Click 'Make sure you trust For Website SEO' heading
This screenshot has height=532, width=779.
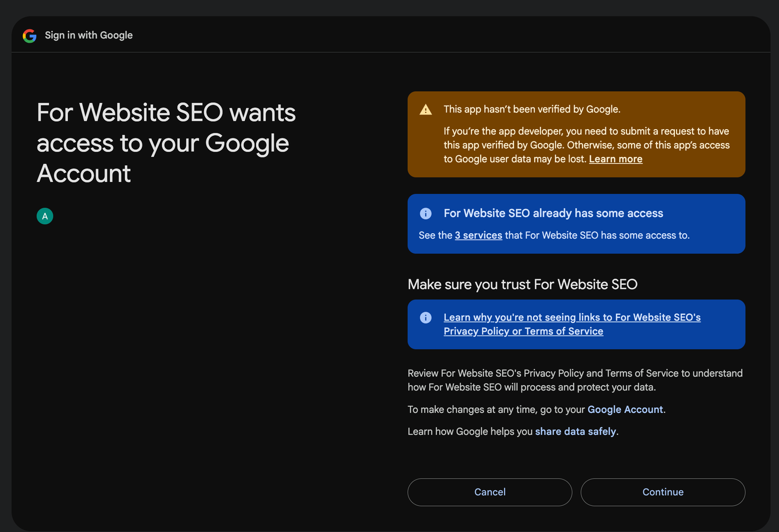click(x=522, y=284)
